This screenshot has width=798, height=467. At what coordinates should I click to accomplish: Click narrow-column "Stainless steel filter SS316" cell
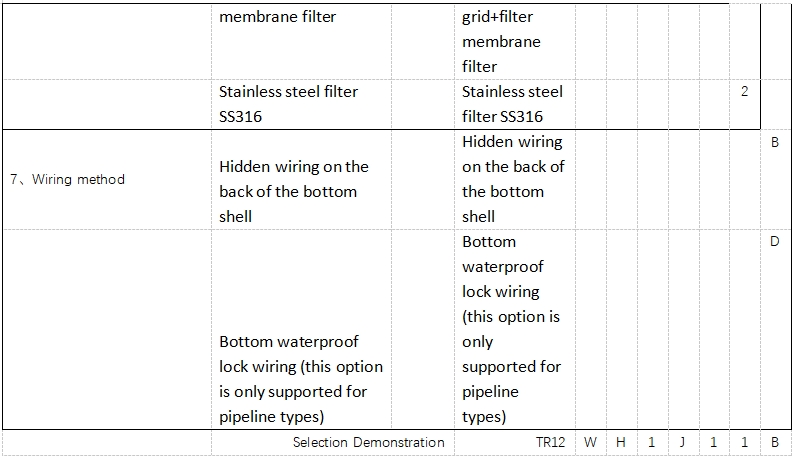point(513,104)
